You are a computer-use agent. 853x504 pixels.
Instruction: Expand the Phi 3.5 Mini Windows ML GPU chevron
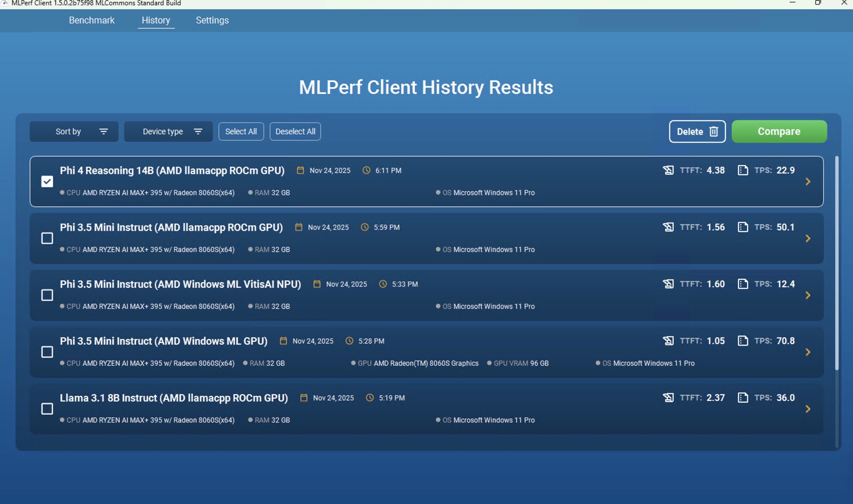pyautogui.click(x=808, y=352)
